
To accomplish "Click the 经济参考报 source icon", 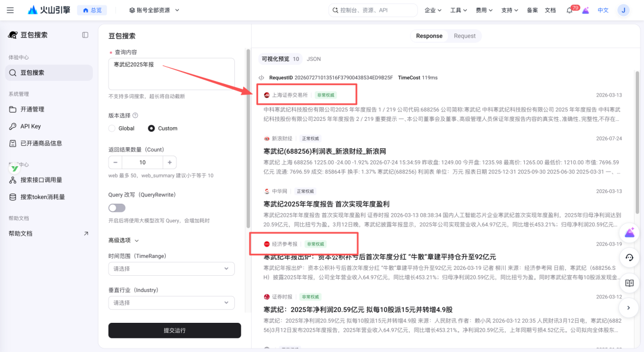I will 267,244.
